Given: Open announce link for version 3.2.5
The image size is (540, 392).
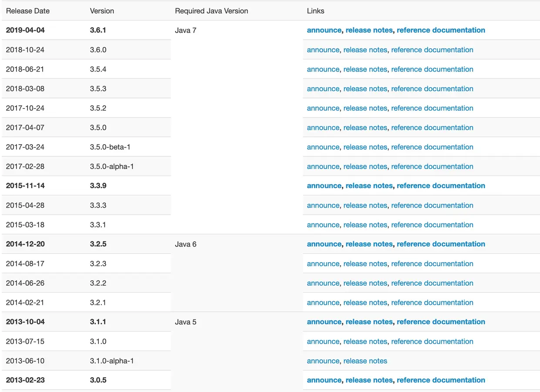Looking at the screenshot, I should (x=324, y=244).
